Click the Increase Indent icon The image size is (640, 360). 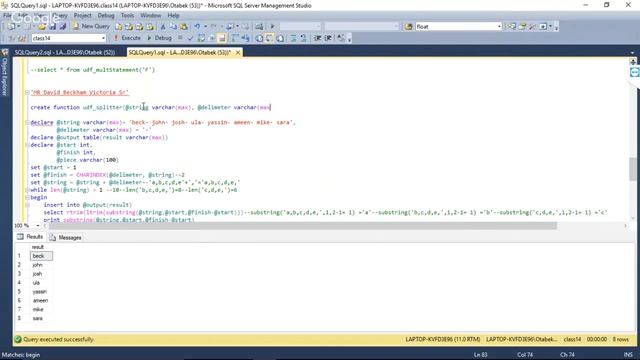tap(328, 38)
